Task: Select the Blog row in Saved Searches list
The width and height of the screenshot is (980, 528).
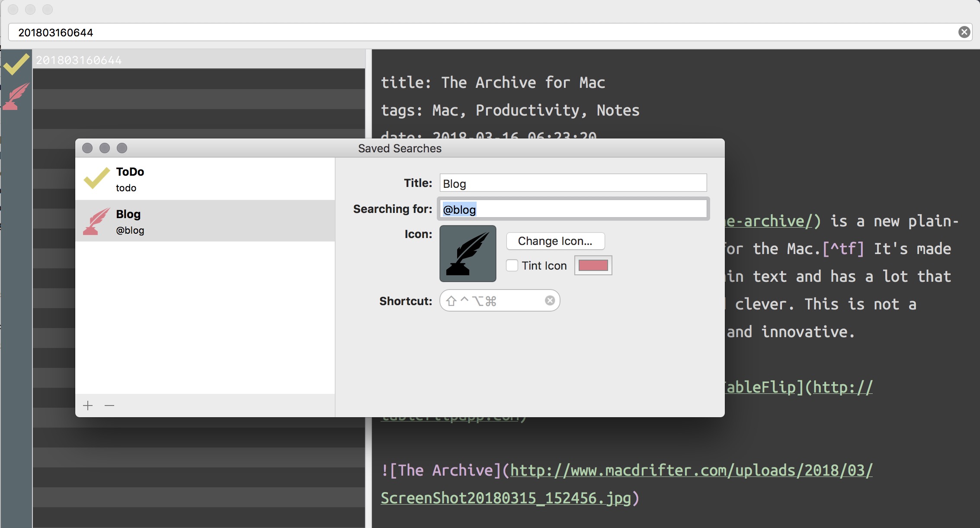Action: pos(205,221)
